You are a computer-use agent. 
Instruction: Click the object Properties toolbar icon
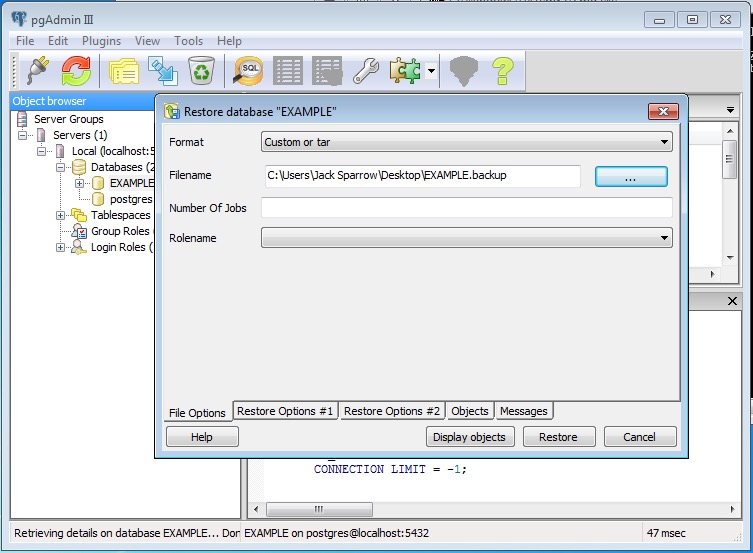(124, 70)
